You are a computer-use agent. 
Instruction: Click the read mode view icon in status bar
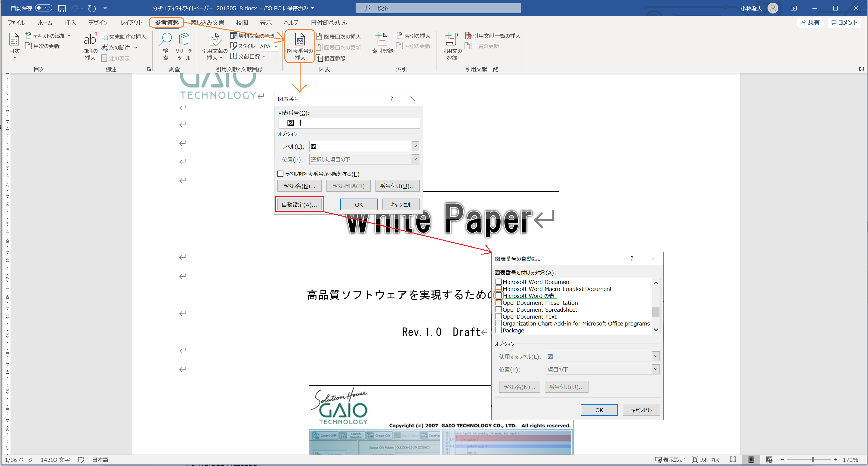click(733, 460)
